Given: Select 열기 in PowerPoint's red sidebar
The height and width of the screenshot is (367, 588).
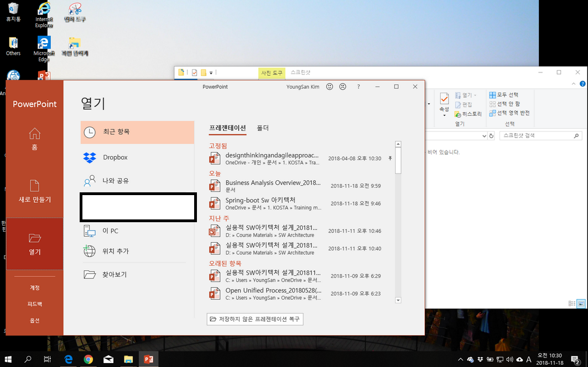Looking at the screenshot, I should (34, 244).
